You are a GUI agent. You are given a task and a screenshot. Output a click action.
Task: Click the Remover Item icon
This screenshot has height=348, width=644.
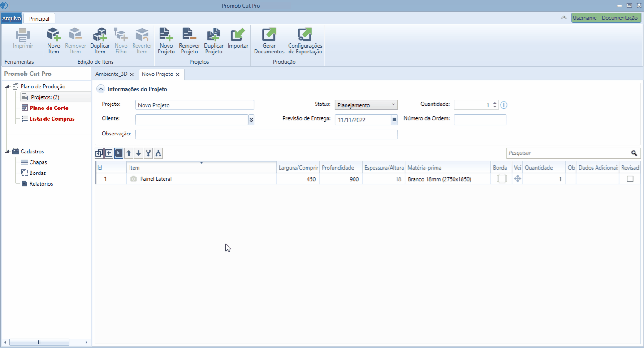[x=75, y=35]
